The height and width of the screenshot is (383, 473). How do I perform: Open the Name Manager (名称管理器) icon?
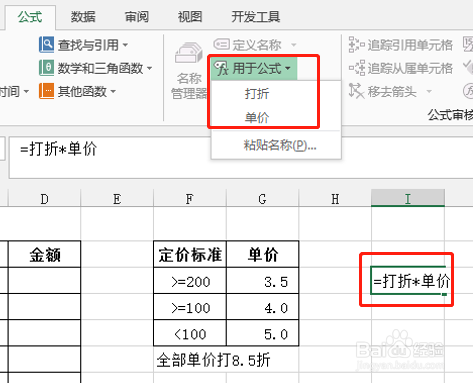189,53
